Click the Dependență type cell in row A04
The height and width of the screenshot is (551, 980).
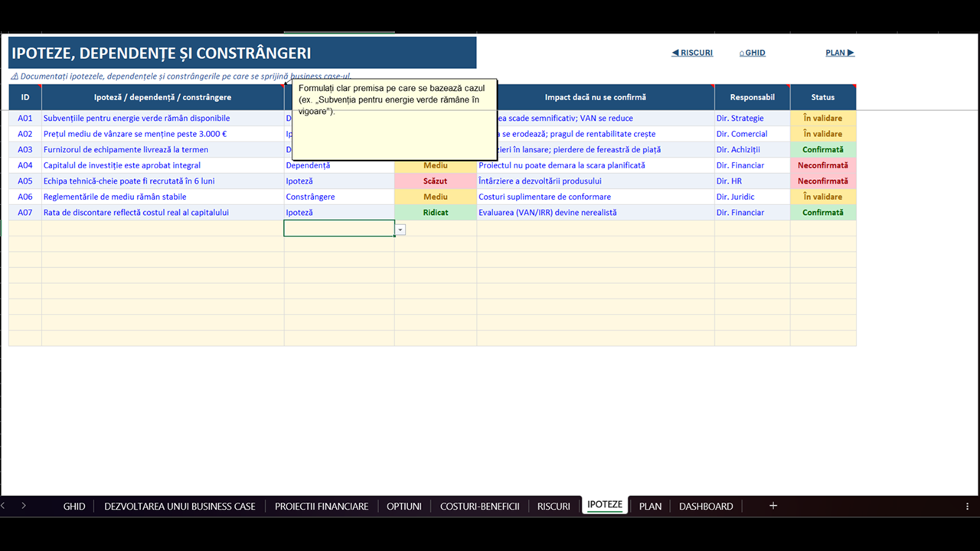[339, 165]
